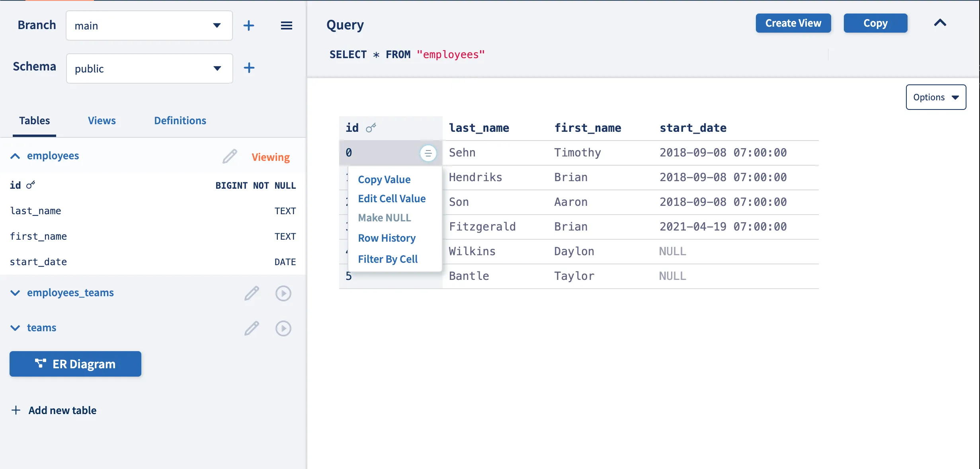Edit the employees_teams table with pencil icon
980x469 pixels.
252,293
